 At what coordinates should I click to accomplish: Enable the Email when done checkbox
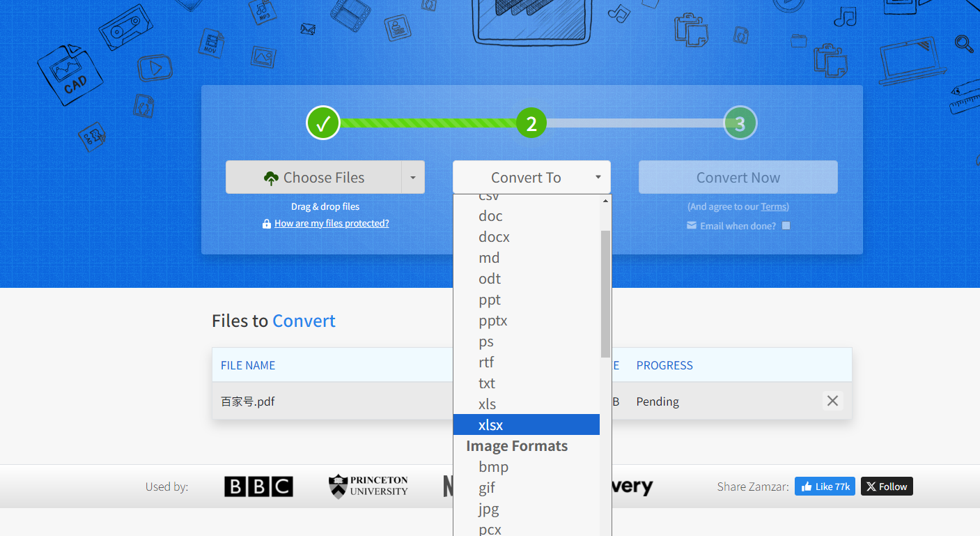point(786,226)
